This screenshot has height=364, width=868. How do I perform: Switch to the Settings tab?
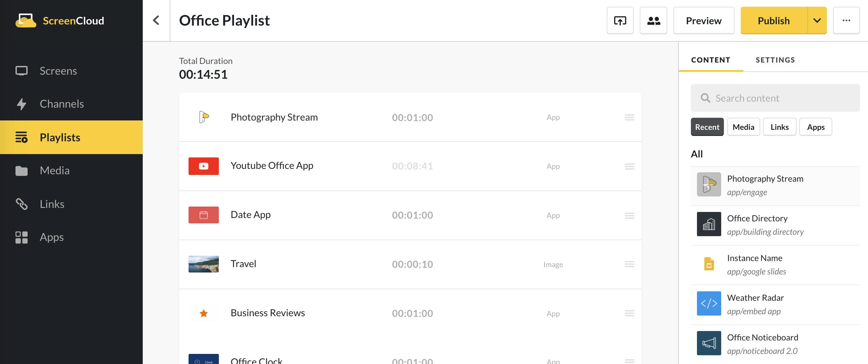775,60
